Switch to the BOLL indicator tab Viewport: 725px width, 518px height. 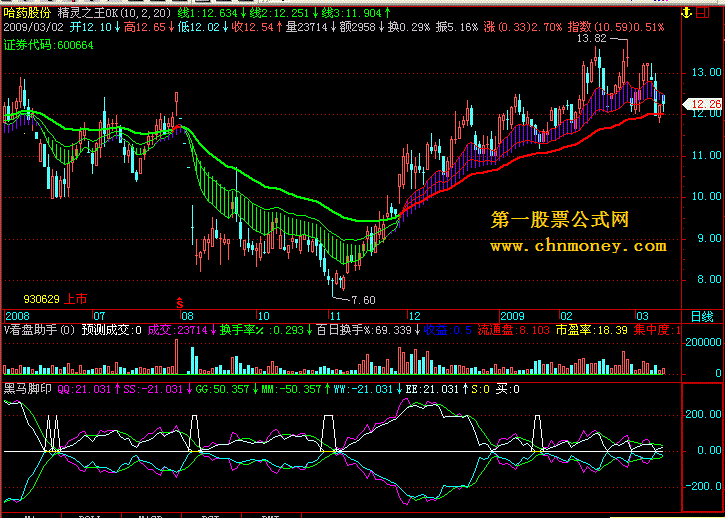[x=91, y=515]
